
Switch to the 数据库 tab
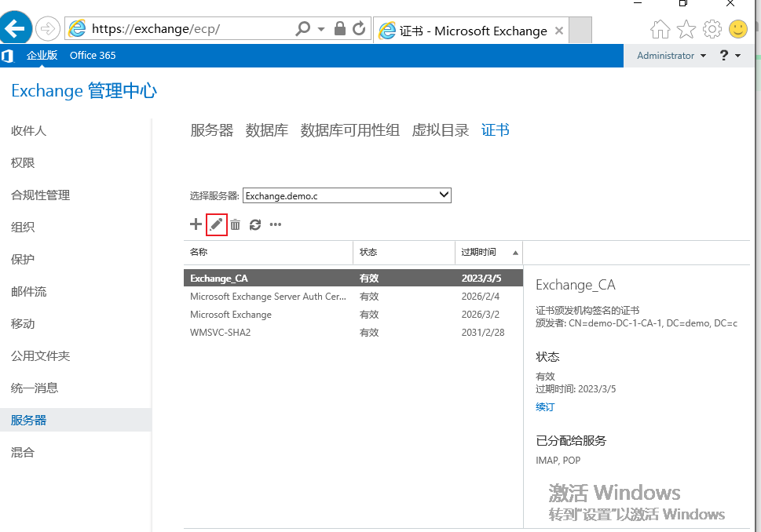click(266, 130)
